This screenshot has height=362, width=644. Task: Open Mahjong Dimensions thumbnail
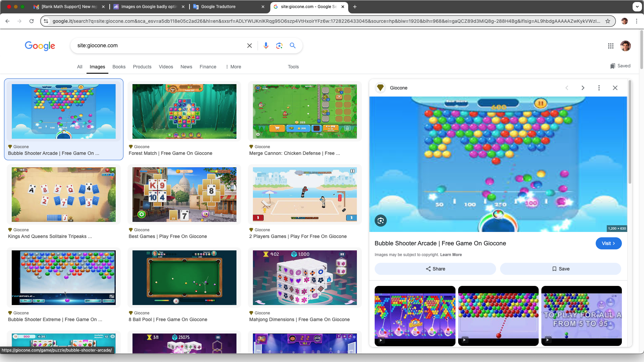[305, 278]
